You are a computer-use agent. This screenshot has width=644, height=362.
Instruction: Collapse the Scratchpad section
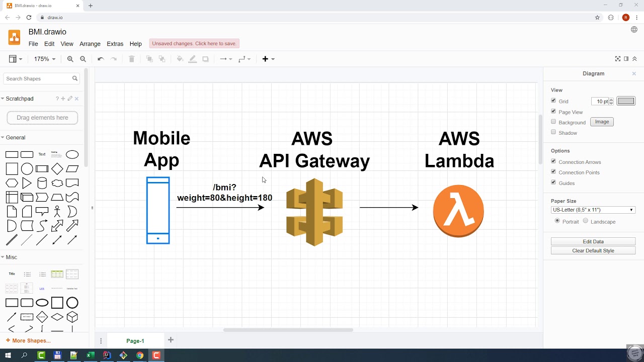[20, 99]
